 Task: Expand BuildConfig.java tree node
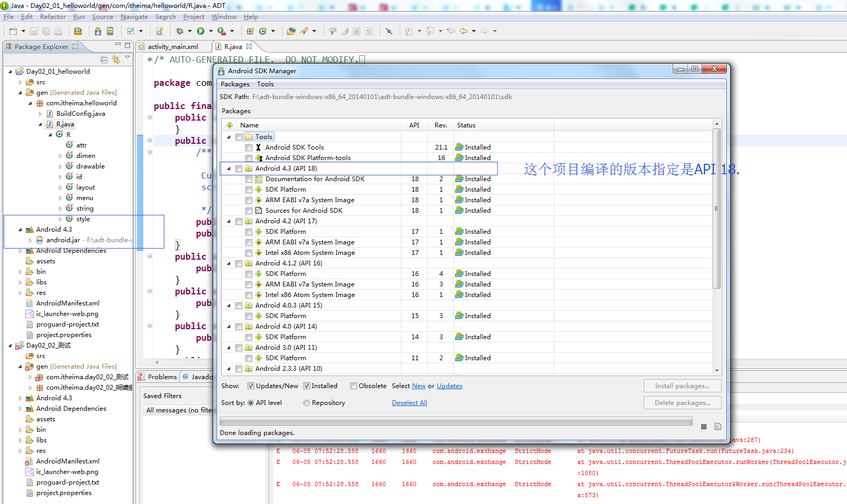40,114
